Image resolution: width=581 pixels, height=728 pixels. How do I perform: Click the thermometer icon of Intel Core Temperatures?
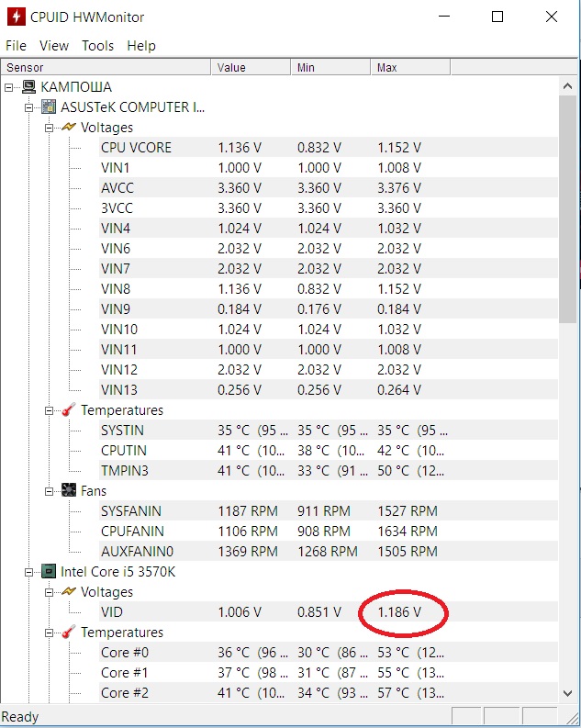tap(69, 632)
